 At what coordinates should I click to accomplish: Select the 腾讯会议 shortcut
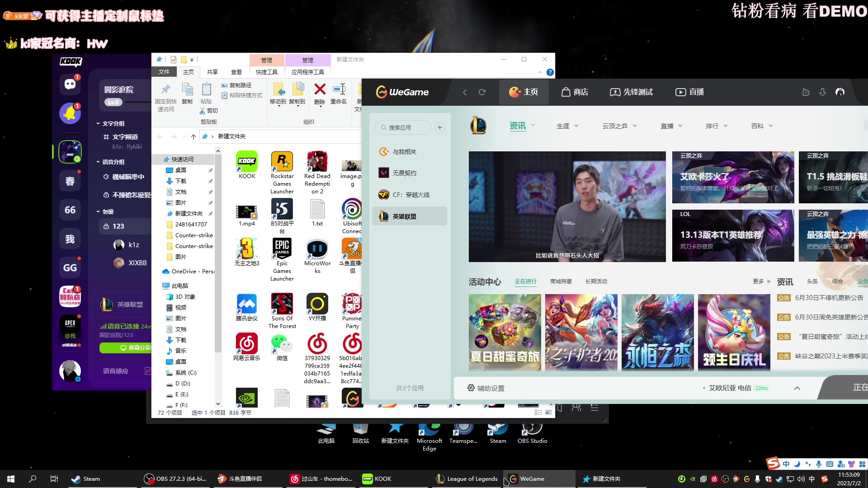[247, 307]
